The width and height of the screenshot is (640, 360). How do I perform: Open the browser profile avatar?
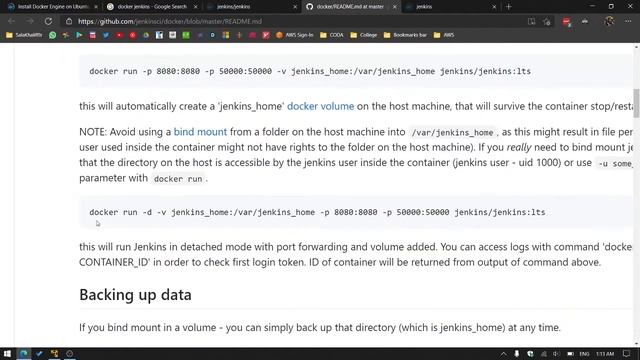coord(609,21)
